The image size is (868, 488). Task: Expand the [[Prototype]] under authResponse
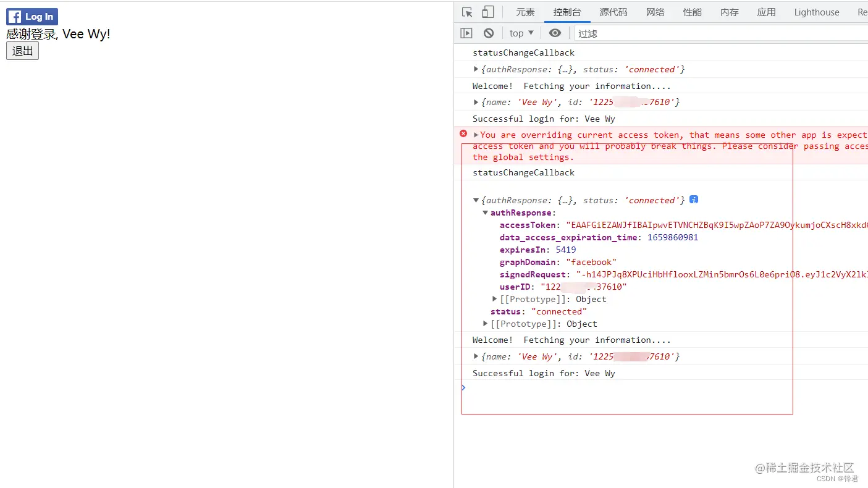click(494, 299)
